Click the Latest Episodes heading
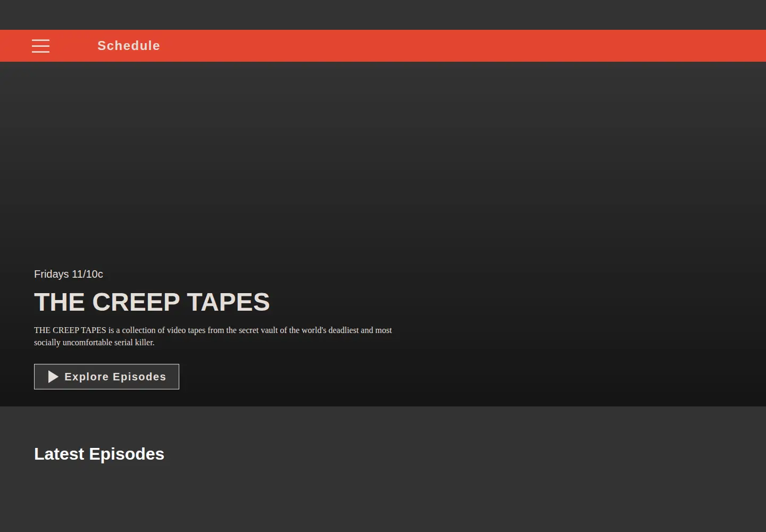 click(x=99, y=454)
